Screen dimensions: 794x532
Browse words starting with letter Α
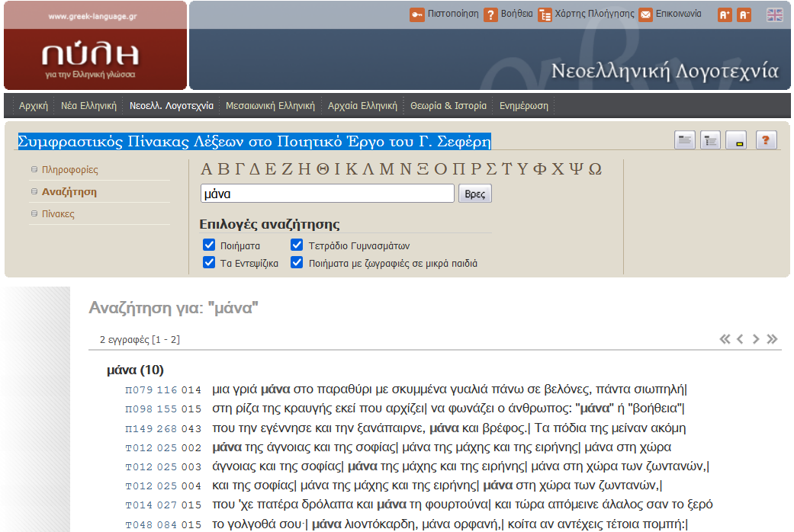(206, 168)
